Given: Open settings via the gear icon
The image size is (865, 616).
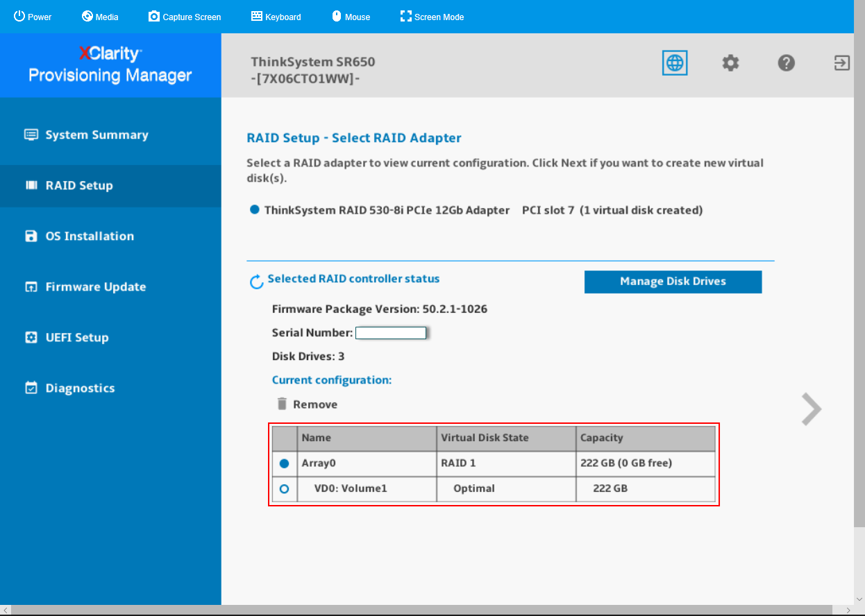Looking at the screenshot, I should [x=730, y=63].
